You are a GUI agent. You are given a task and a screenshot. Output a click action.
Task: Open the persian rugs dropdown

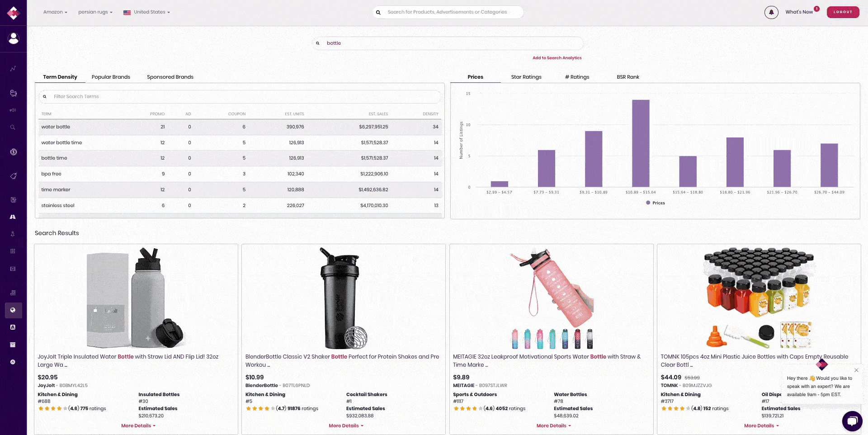tap(95, 12)
